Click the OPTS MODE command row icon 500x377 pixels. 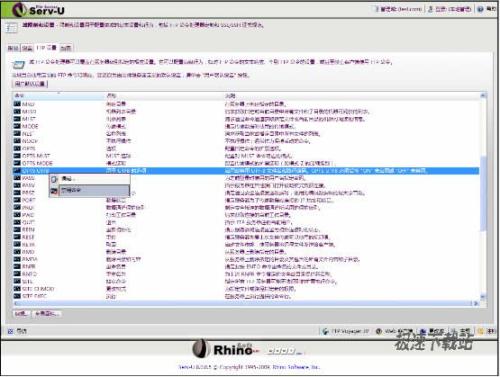tap(17, 163)
